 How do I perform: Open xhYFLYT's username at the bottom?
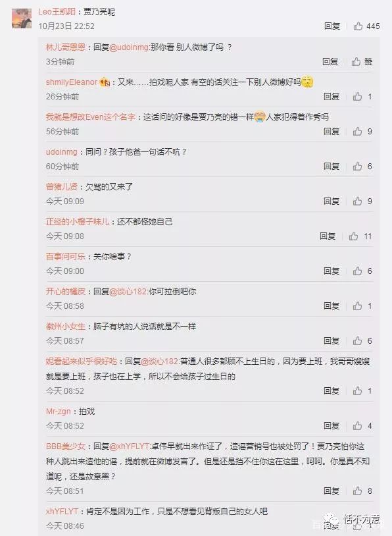pyautogui.click(x=62, y=511)
